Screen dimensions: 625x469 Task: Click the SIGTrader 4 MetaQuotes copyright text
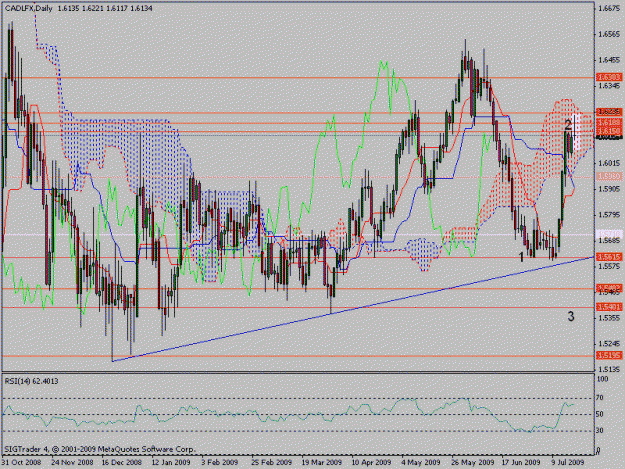(100, 449)
